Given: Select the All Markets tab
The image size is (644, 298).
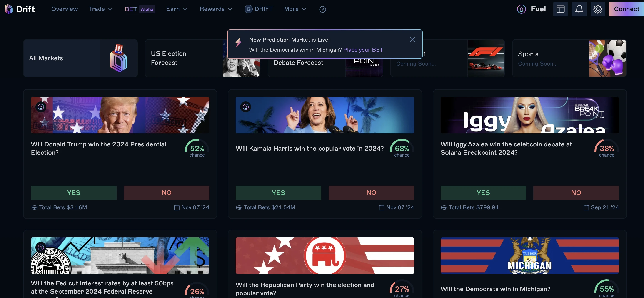Looking at the screenshot, I should [x=80, y=58].
